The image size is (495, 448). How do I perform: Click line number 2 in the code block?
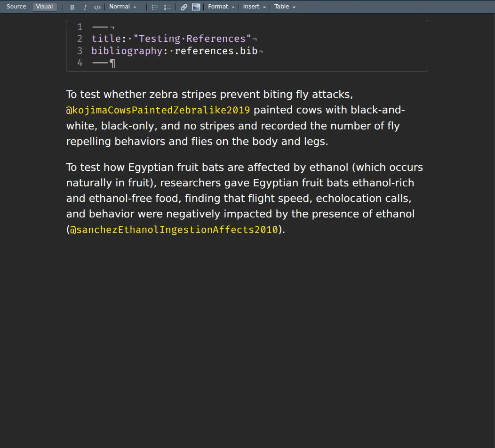(79, 39)
